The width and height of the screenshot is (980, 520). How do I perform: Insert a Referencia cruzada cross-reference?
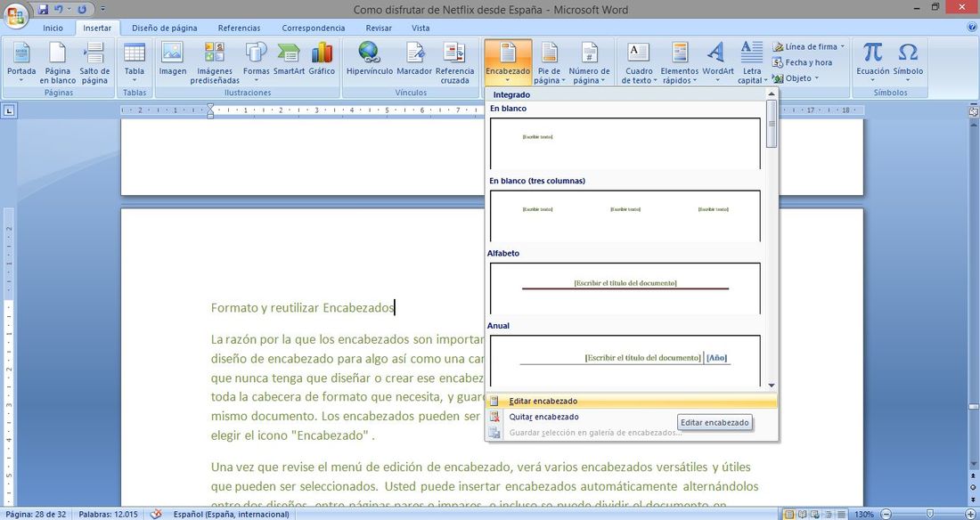pyautogui.click(x=454, y=62)
